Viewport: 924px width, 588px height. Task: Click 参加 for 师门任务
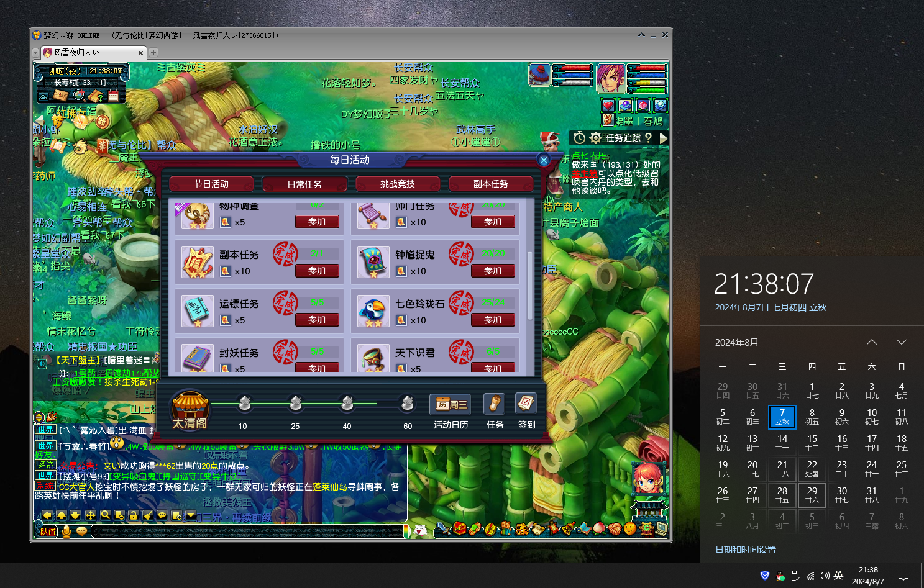(x=493, y=222)
